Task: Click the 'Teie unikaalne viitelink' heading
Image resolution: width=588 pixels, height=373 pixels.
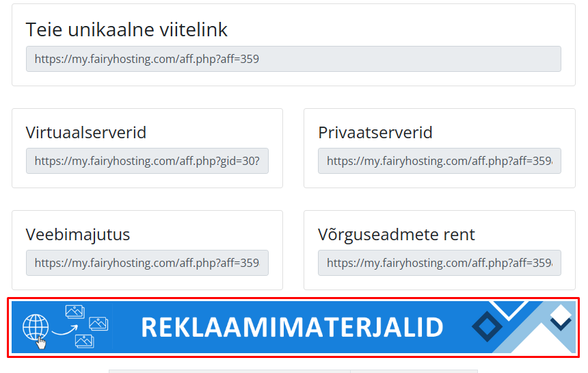Action: (126, 29)
